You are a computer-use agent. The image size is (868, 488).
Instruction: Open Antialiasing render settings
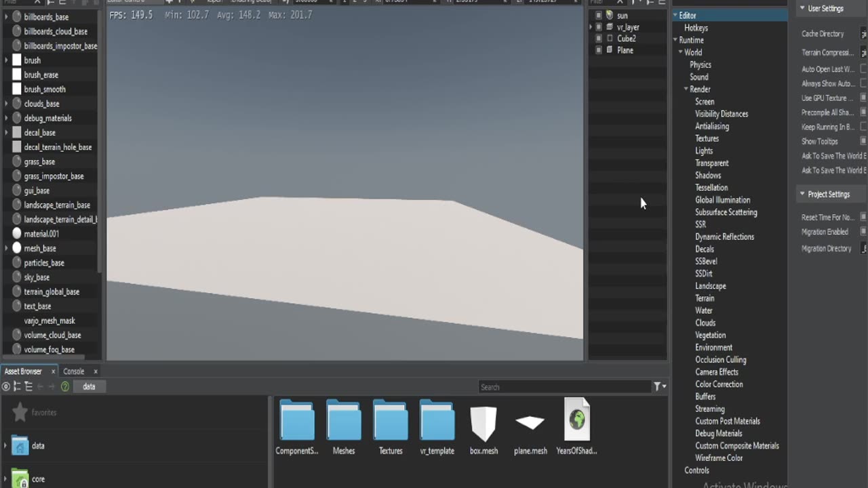coord(712,126)
